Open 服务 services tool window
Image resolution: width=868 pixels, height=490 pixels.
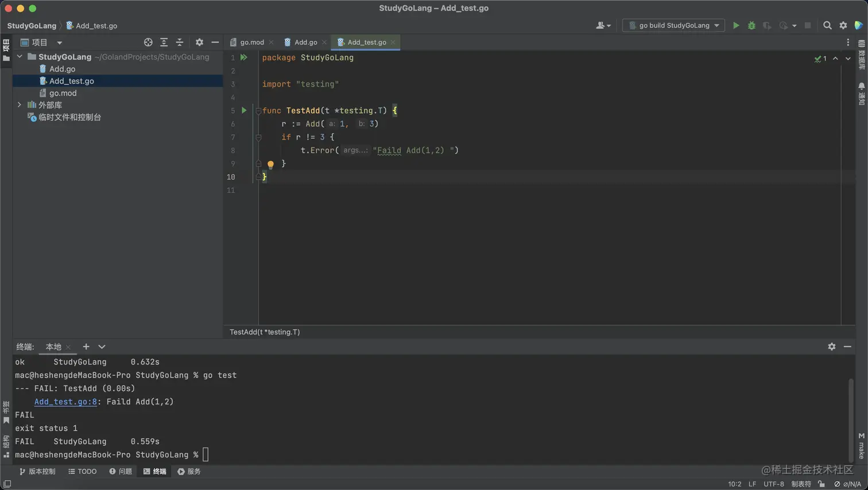[189, 471]
